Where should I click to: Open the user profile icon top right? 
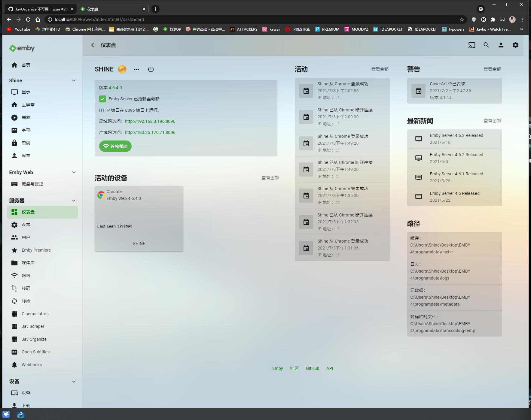[501, 45]
